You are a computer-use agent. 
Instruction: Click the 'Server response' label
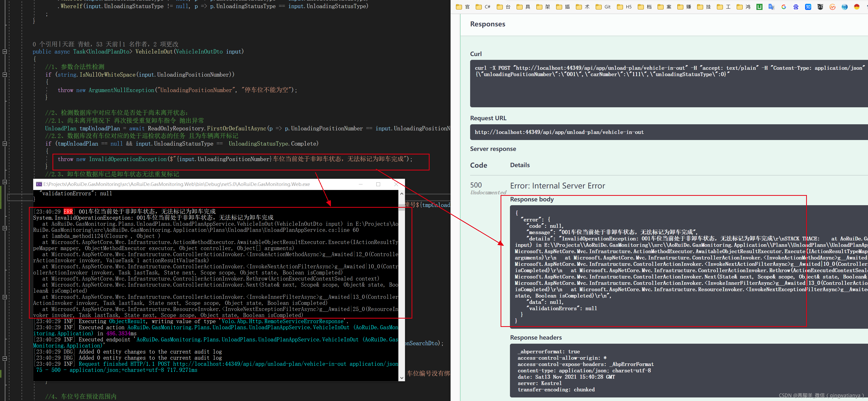tap(493, 149)
